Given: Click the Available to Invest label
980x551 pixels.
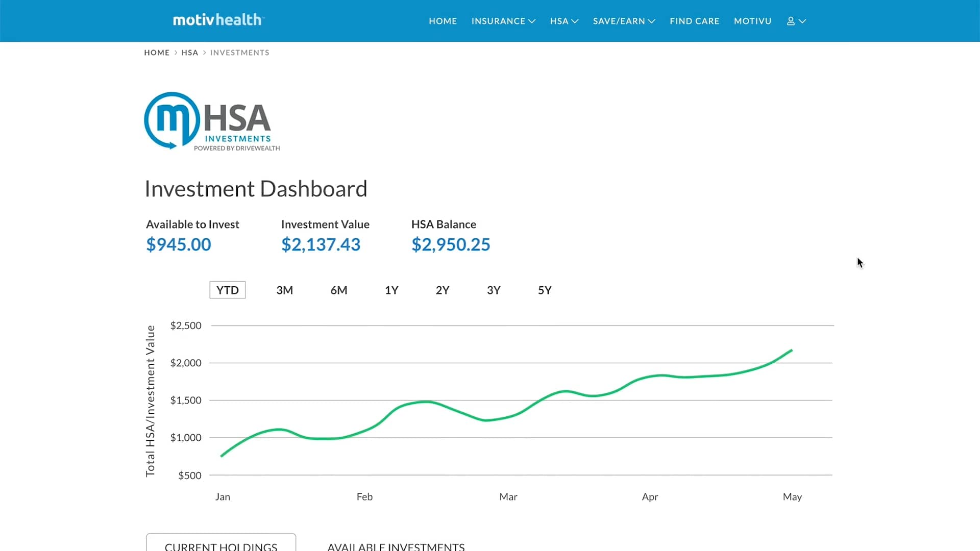Looking at the screenshot, I should pyautogui.click(x=192, y=224).
